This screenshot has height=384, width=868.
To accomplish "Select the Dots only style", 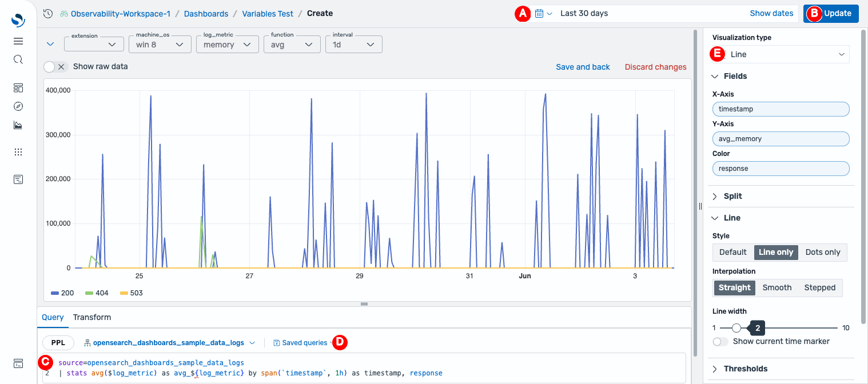I will click(x=823, y=252).
